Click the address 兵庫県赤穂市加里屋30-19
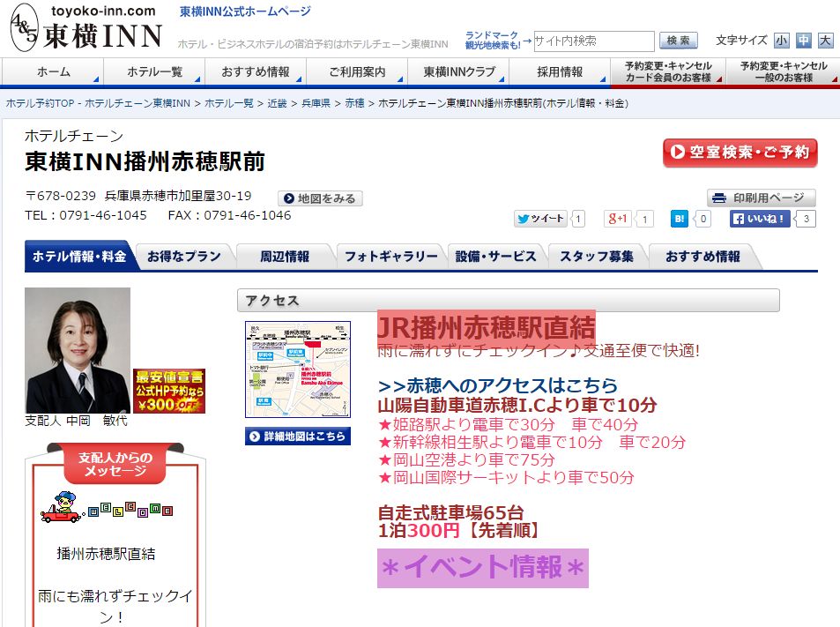The height and width of the screenshot is (627, 840). tap(178, 196)
